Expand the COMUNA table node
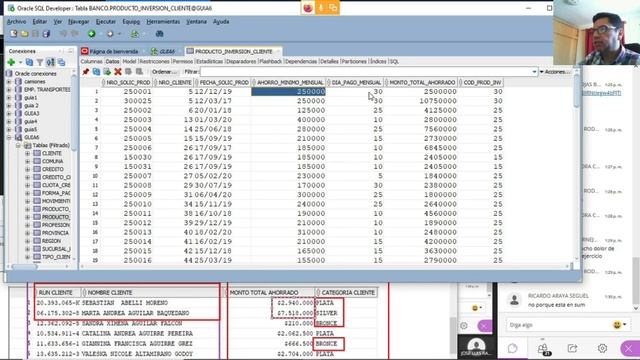The height and width of the screenshot is (360, 640). (x=27, y=161)
